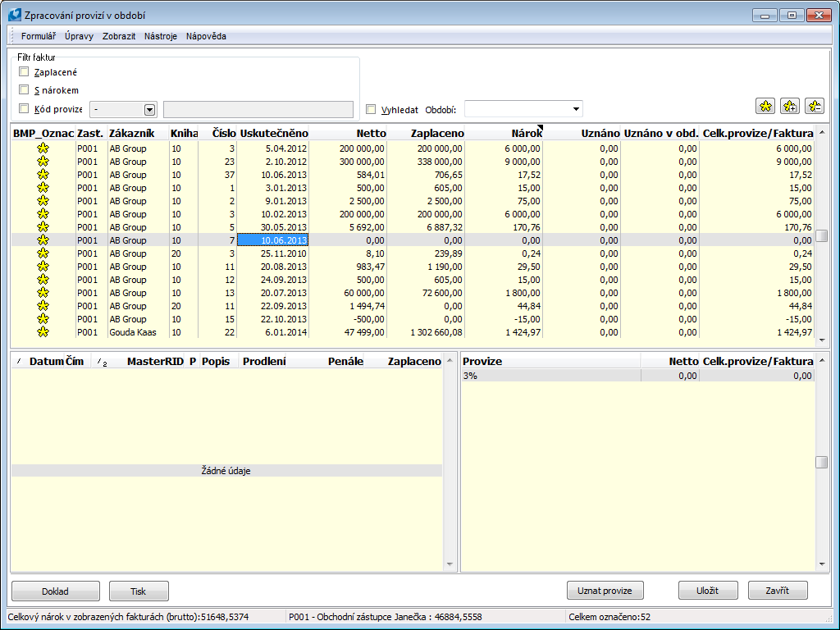
Task: Open the Období dropdown list
Action: click(x=577, y=109)
